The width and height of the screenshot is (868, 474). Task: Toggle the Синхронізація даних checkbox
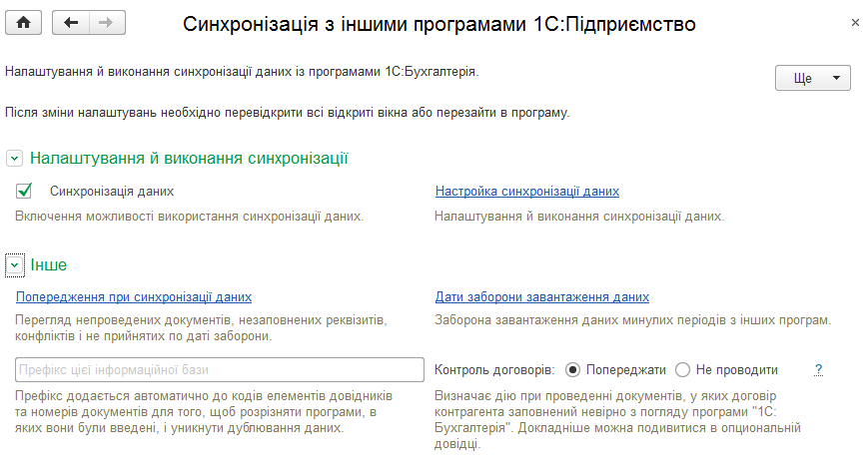(24, 191)
